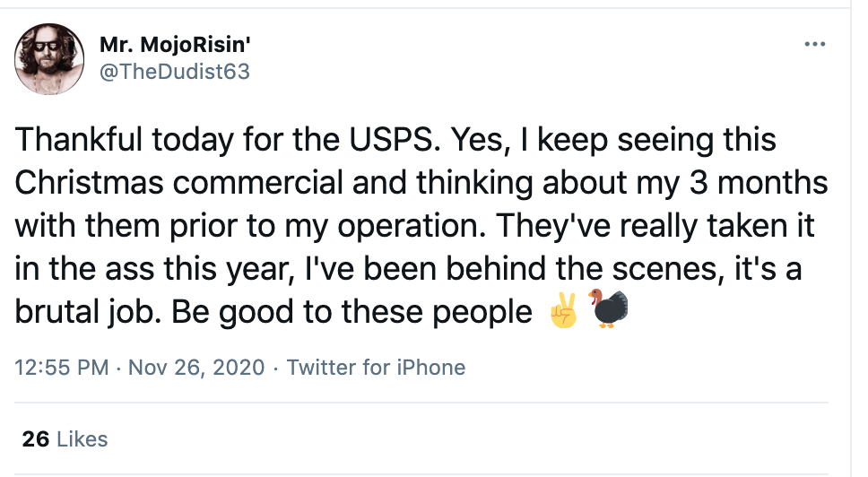Visit the @TheDudist63 handle link
Viewport: 868px width, 477px height.
pos(171,72)
